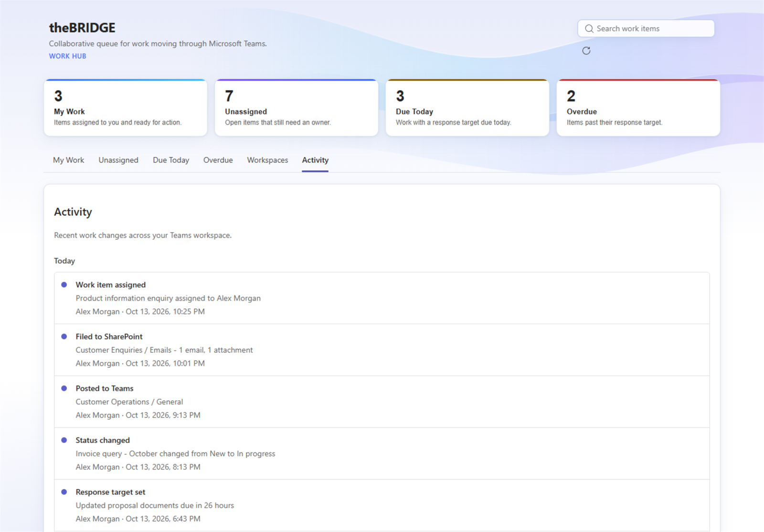
Task: Select the Activity tab
Action: [315, 160]
